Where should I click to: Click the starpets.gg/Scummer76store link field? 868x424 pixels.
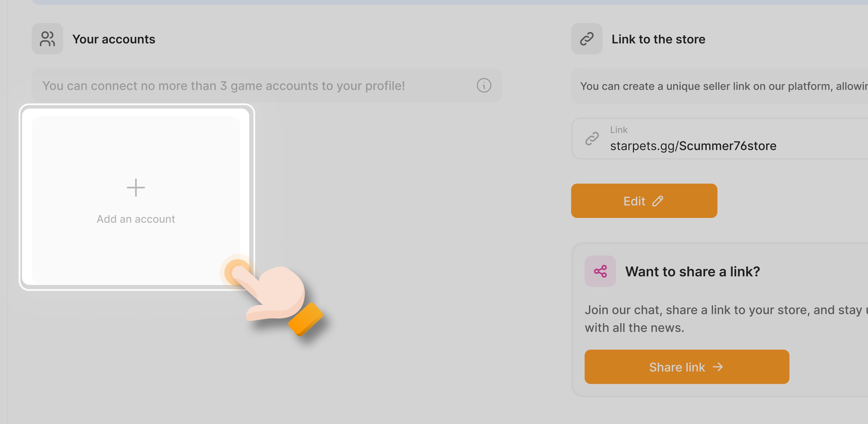point(693,146)
